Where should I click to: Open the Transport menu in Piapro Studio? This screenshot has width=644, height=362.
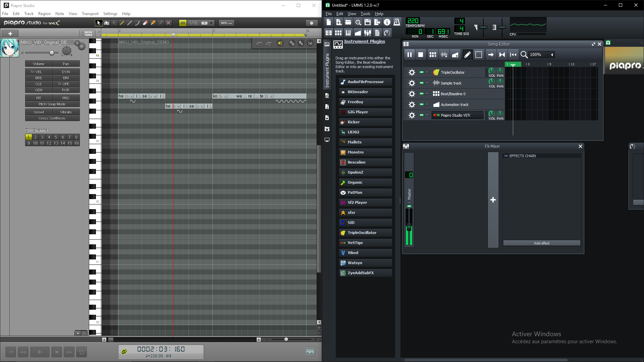pyautogui.click(x=90, y=14)
